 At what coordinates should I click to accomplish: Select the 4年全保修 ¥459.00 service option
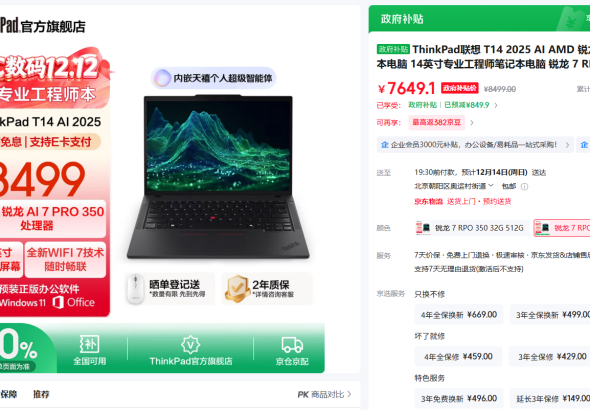click(458, 357)
